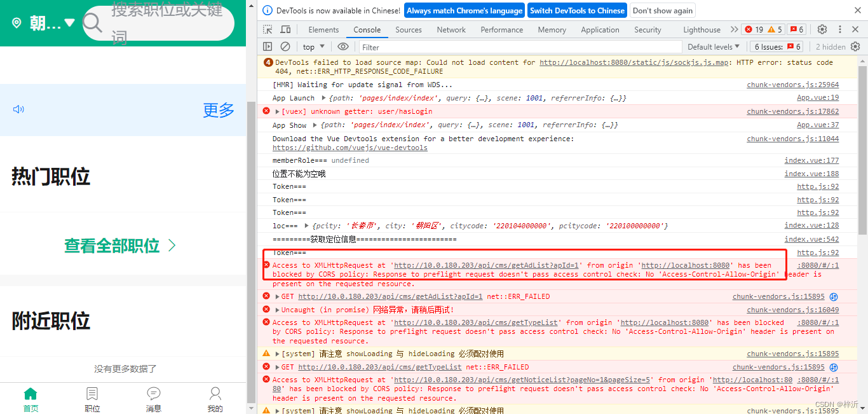This screenshot has height=414, width=868.
Task: Toggle the device toolbar icon
Action: point(285,30)
